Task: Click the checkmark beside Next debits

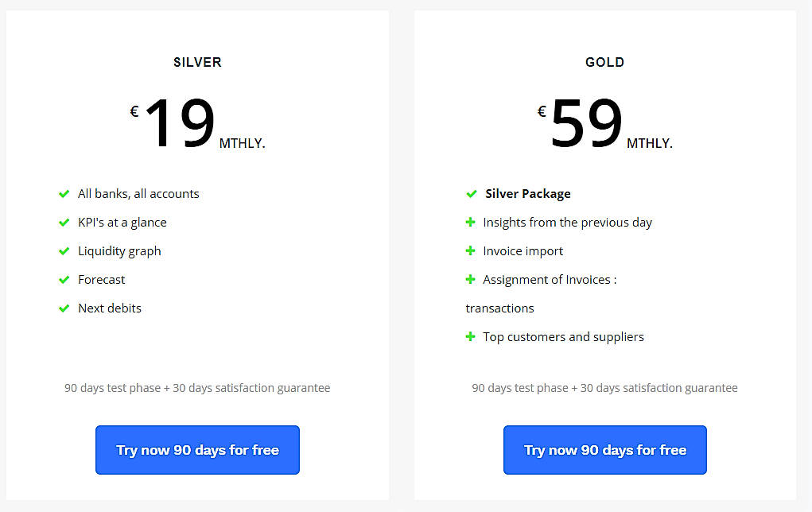Action: tap(64, 308)
